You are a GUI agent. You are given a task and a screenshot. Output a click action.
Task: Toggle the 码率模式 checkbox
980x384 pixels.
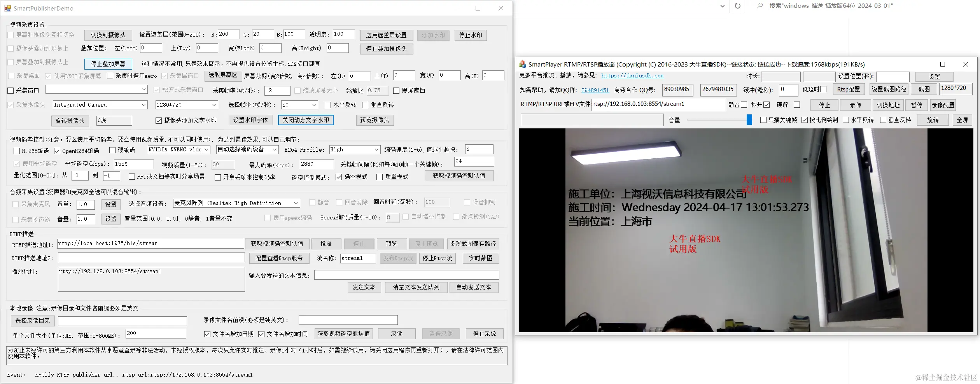point(339,177)
